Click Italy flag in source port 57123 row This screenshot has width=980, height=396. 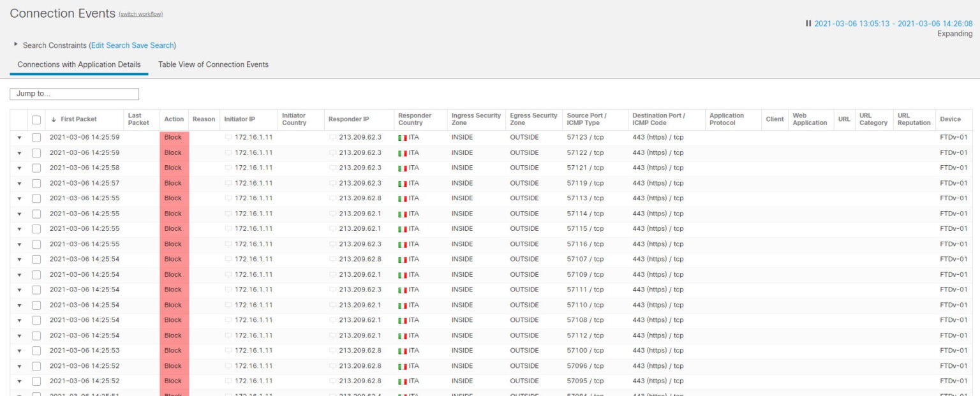pyautogui.click(x=403, y=138)
